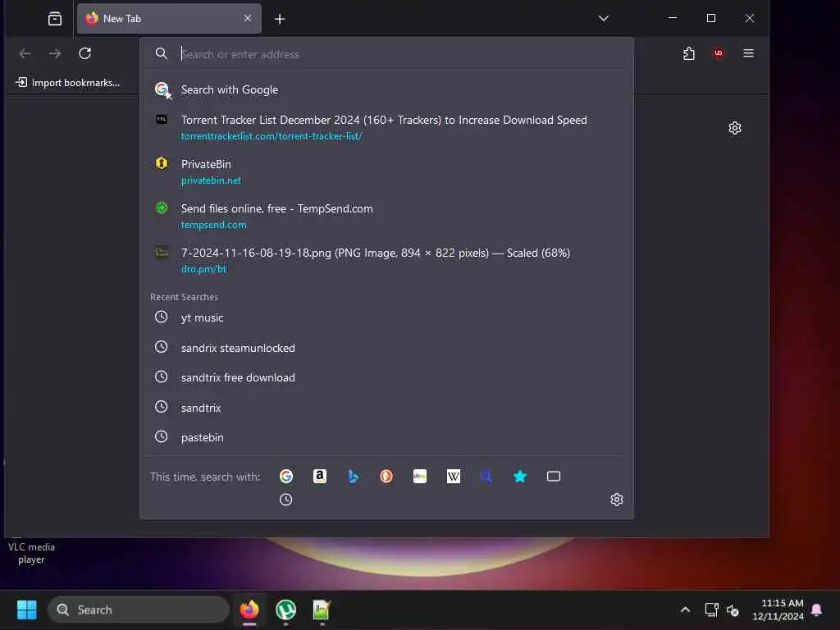Image resolution: width=840 pixels, height=630 pixels.
Task: Search this time with Wikipedia
Action: click(x=453, y=476)
